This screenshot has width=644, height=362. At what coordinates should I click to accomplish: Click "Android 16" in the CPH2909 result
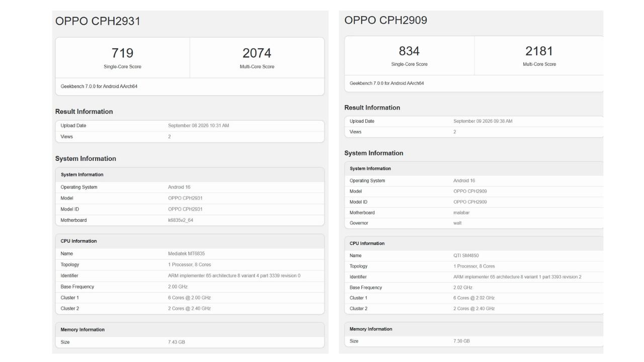click(x=464, y=180)
